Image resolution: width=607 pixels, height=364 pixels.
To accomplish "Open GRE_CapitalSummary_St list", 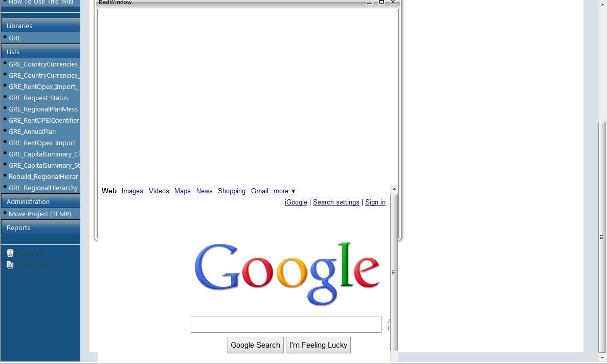I will pos(44,165).
